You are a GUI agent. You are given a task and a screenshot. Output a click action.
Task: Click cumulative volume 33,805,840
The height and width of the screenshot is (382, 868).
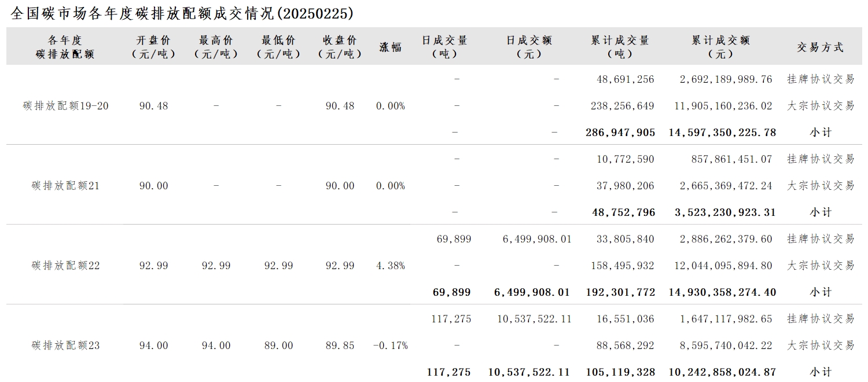coord(626,239)
